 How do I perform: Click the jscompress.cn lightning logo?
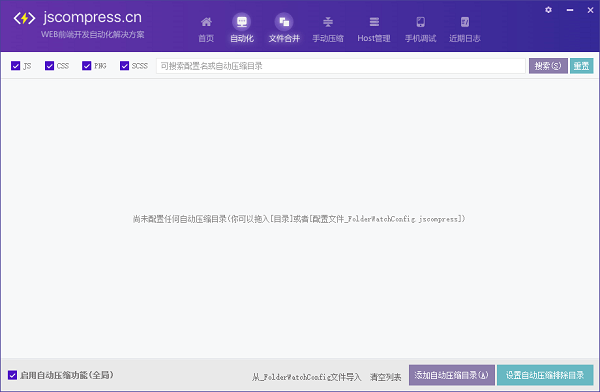pos(24,18)
